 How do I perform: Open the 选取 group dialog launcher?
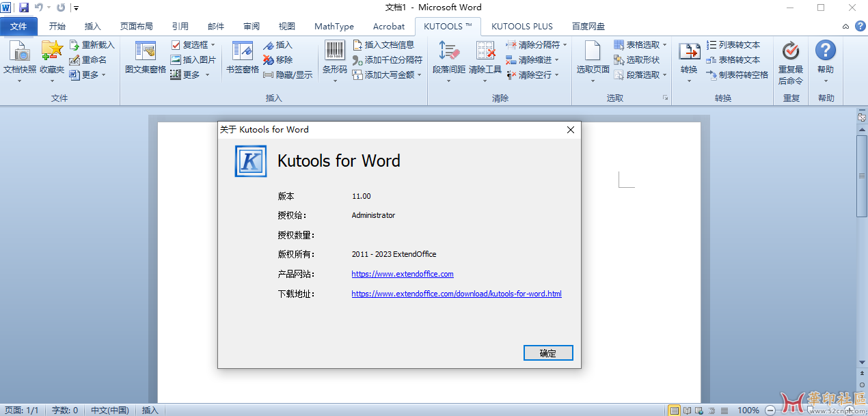click(x=665, y=98)
